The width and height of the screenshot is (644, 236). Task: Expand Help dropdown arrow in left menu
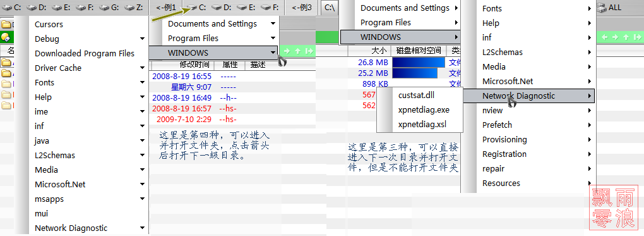tap(143, 97)
